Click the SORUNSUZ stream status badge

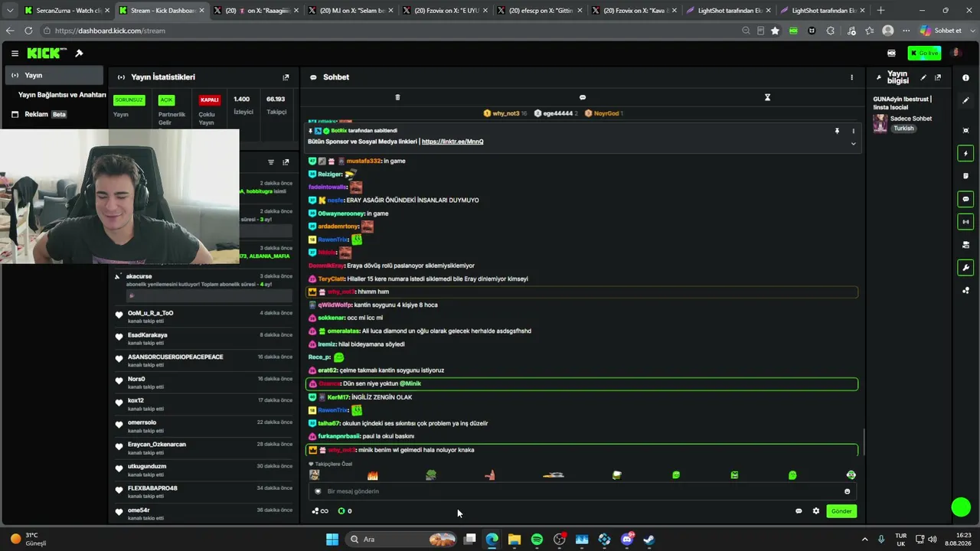coord(129,100)
